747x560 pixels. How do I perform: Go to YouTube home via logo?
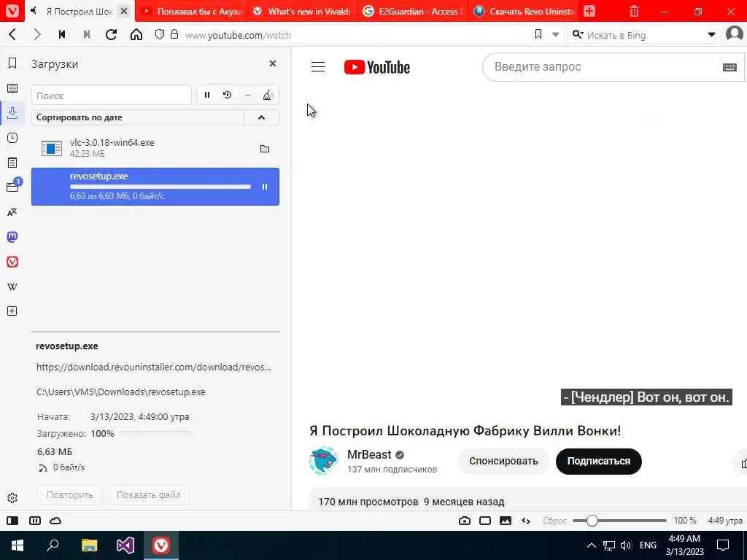coord(377,67)
